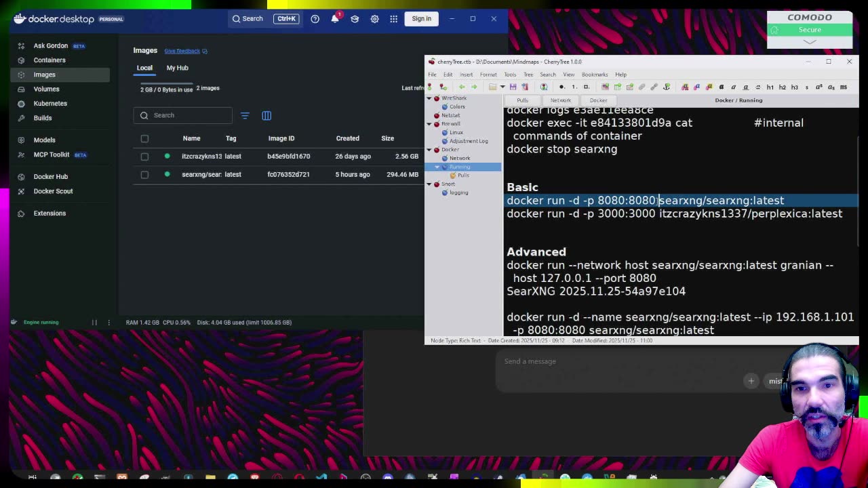Viewport: 868px width, 488px height.
Task: Open CherryTree Bookmarks menu
Action: coord(595,75)
